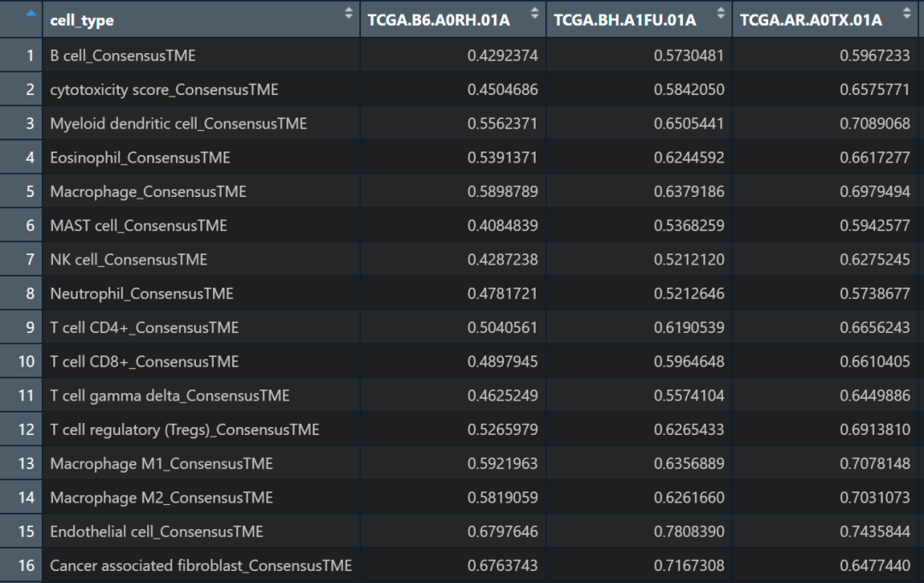Select value 0.6261660 for Macrophage M2
Screen dimensions: 924x583
[x=689, y=498]
